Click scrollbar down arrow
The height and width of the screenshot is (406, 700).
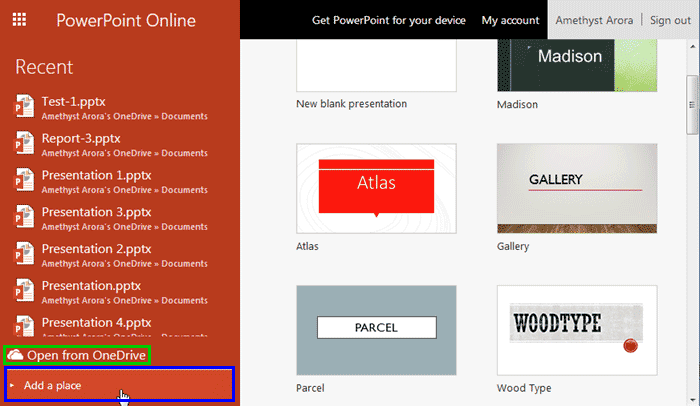point(692,400)
